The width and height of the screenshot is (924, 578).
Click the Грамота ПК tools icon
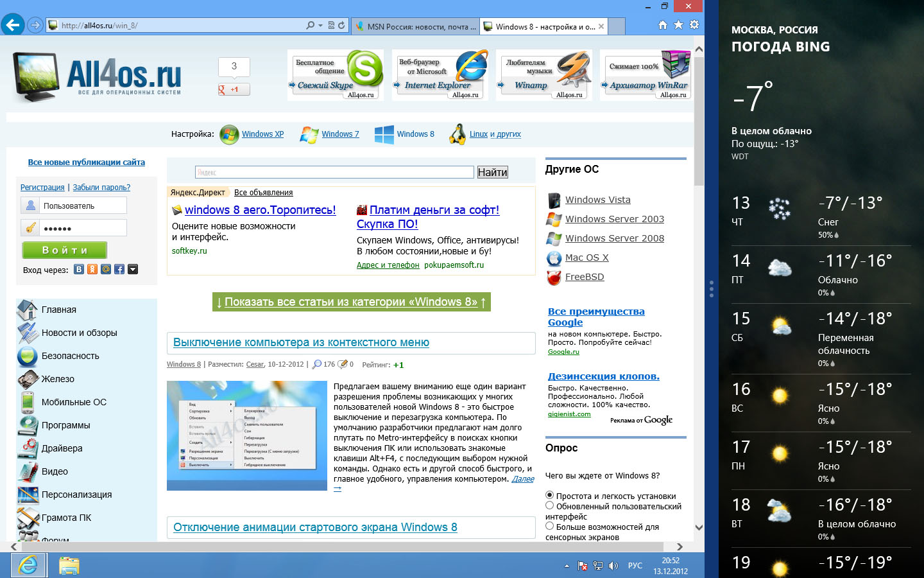pyautogui.click(x=28, y=518)
